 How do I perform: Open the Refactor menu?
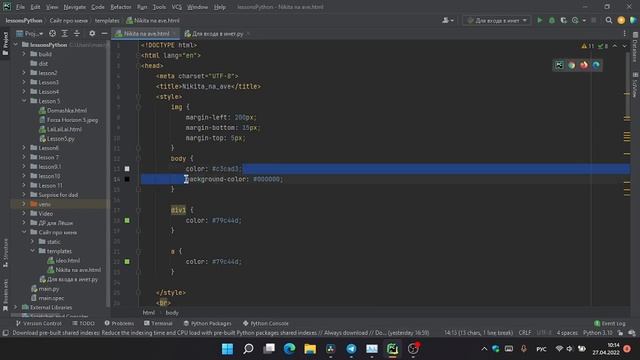tap(121, 7)
